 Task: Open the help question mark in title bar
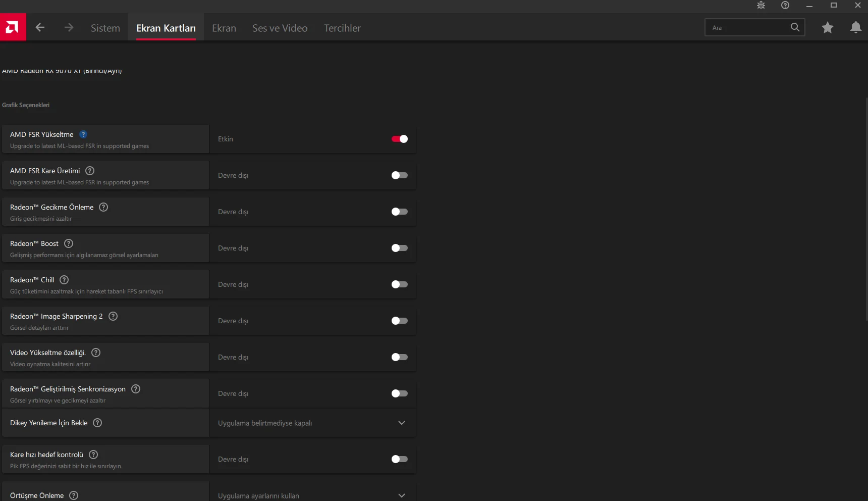tap(785, 6)
